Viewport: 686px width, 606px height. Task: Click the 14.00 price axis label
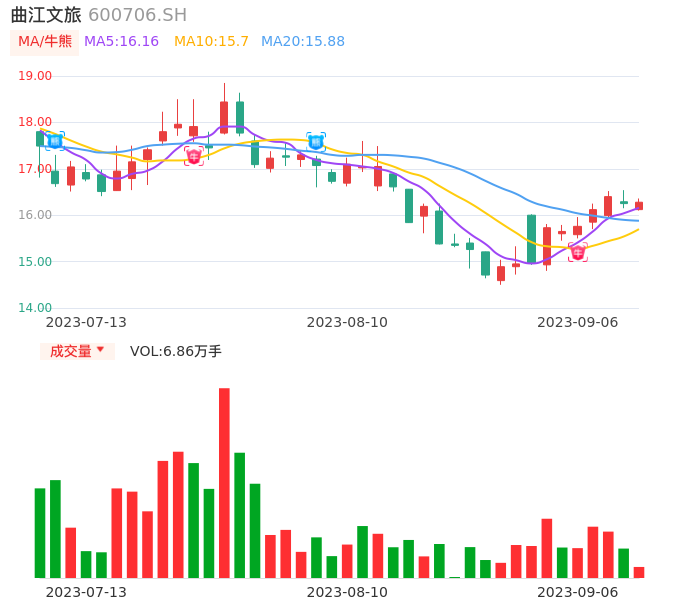coord(35,308)
